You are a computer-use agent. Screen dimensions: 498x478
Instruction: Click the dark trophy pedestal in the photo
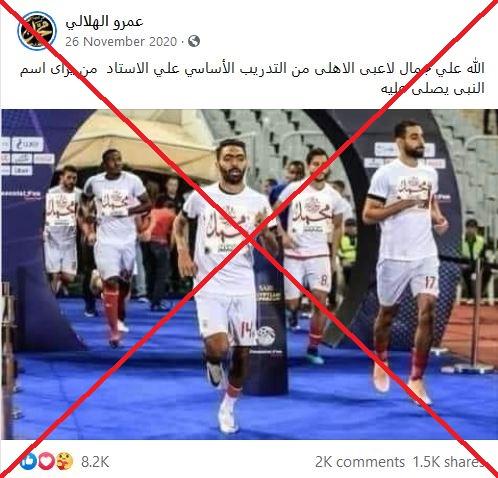click(269, 318)
